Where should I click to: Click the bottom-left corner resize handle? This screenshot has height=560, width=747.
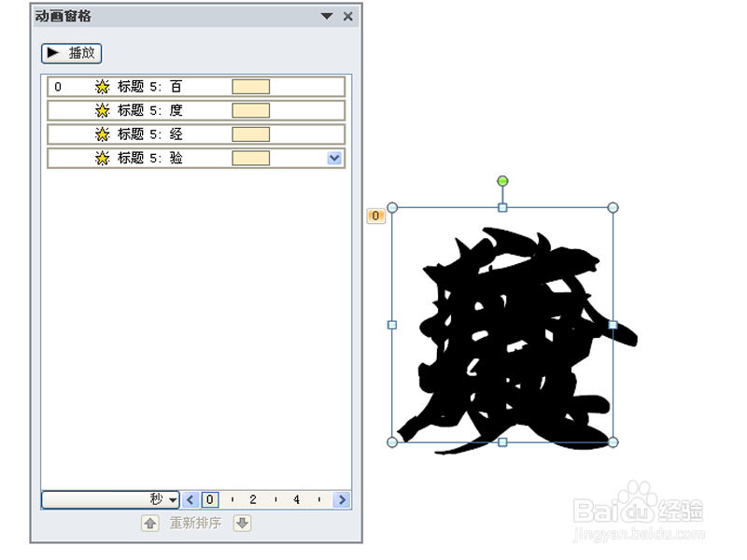point(392,442)
